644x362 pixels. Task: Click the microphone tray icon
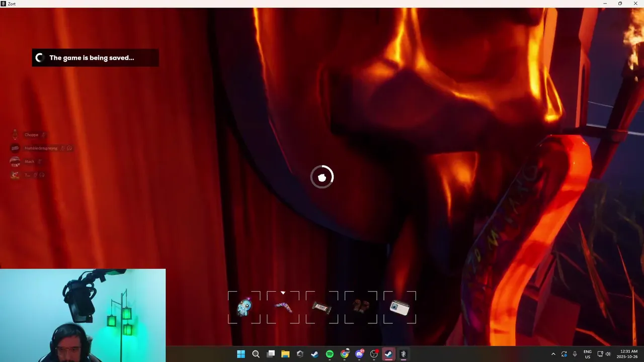(575, 354)
